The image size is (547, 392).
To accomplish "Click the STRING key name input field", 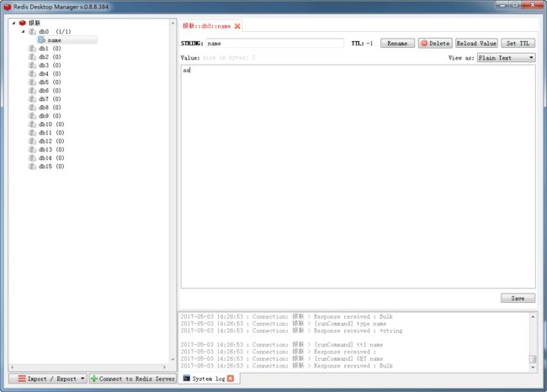I will click(275, 43).
